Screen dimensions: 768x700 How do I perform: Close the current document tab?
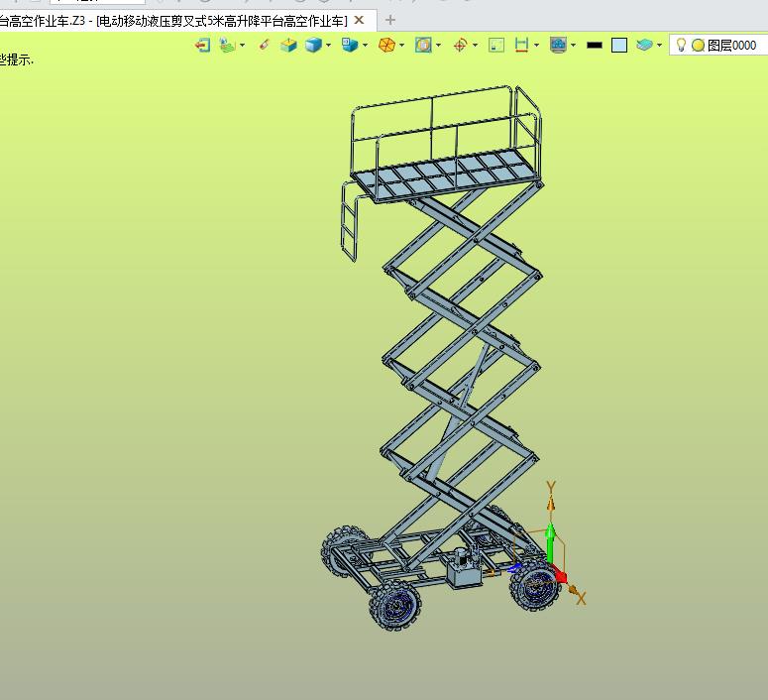click(360, 20)
